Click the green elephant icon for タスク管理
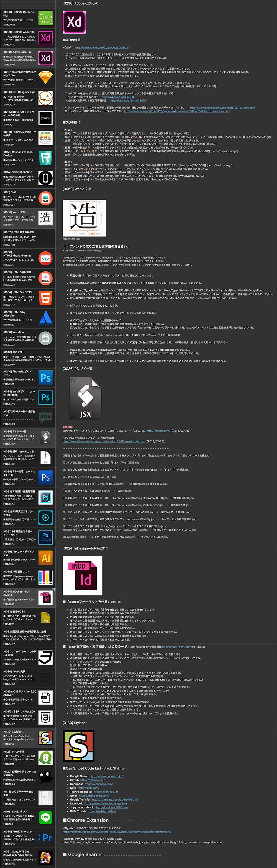The width and height of the screenshot is (277, 868). point(45,758)
